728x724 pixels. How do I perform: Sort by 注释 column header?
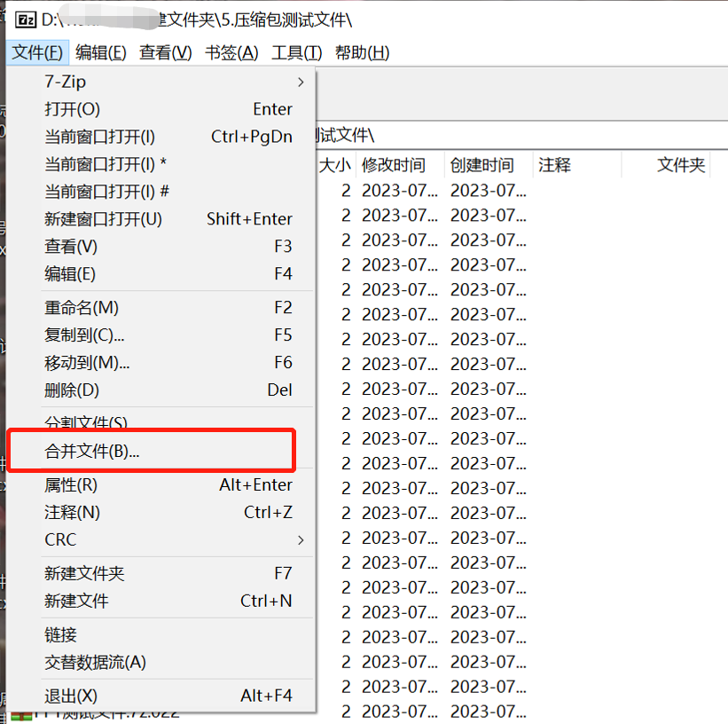577,165
